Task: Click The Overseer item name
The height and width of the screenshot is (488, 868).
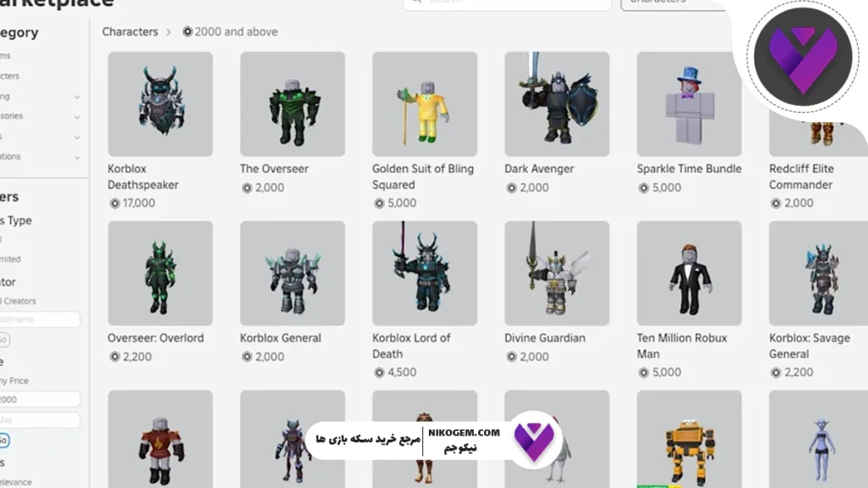Action: tap(274, 169)
